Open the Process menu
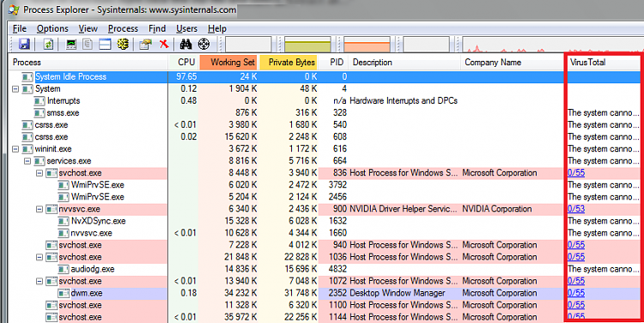644x323 pixels. pyautogui.click(x=123, y=28)
